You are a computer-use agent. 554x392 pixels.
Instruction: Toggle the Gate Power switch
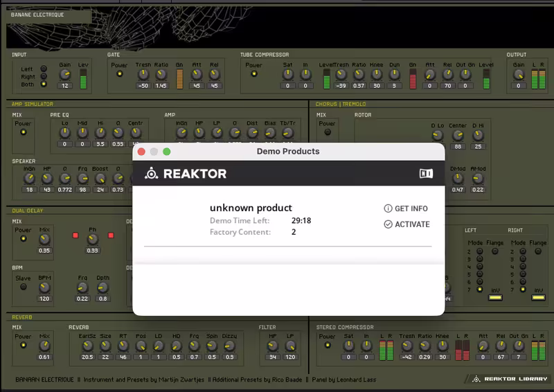[119, 74]
